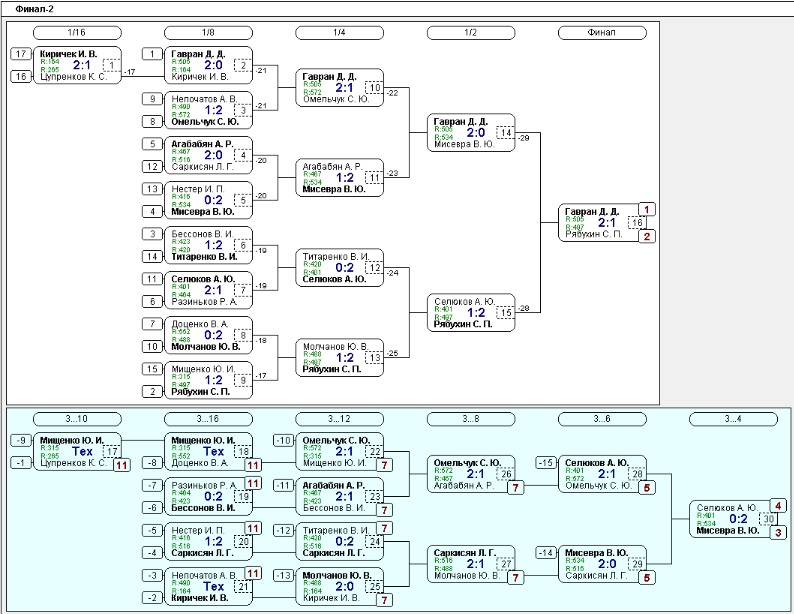Viewport: 794px width, 614px height.
Task: Click the 1:2 score of semifinal match 15
Action: coord(475,313)
